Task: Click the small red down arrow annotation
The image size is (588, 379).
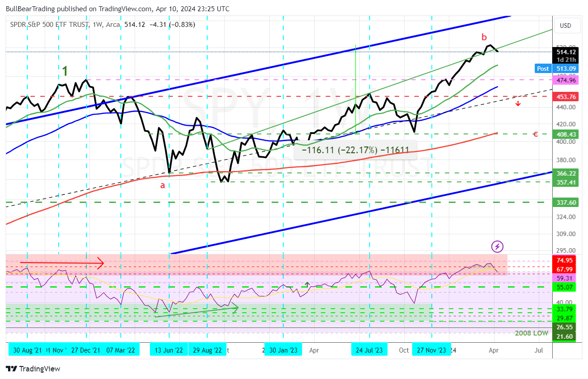Action: (518, 103)
